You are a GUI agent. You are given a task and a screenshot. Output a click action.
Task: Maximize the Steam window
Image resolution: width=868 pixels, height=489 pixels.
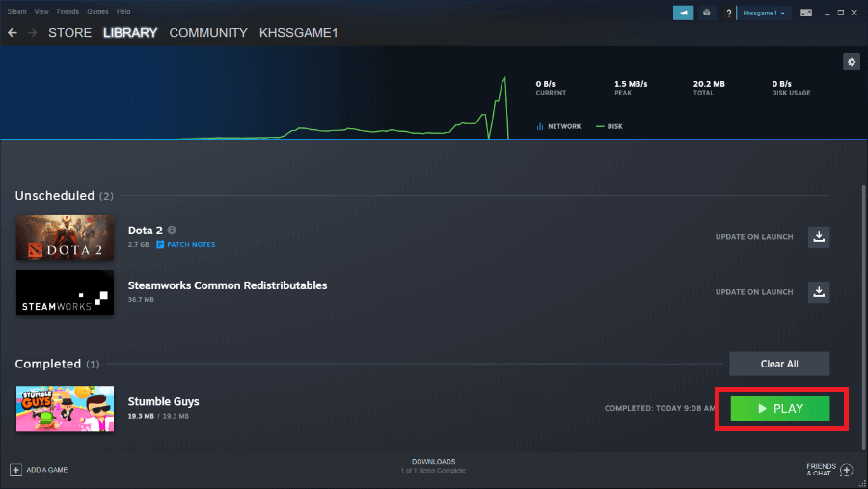point(840,13)
